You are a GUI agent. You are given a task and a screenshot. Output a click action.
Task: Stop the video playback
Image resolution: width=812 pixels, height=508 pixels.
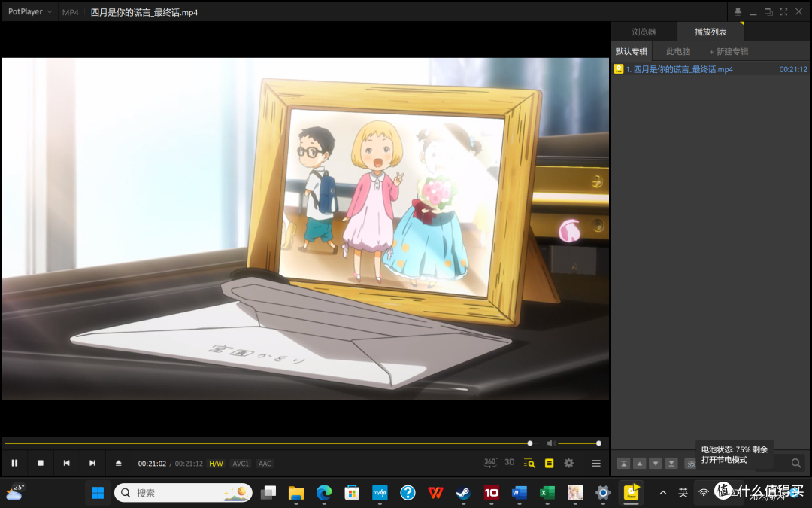[41, 463]
